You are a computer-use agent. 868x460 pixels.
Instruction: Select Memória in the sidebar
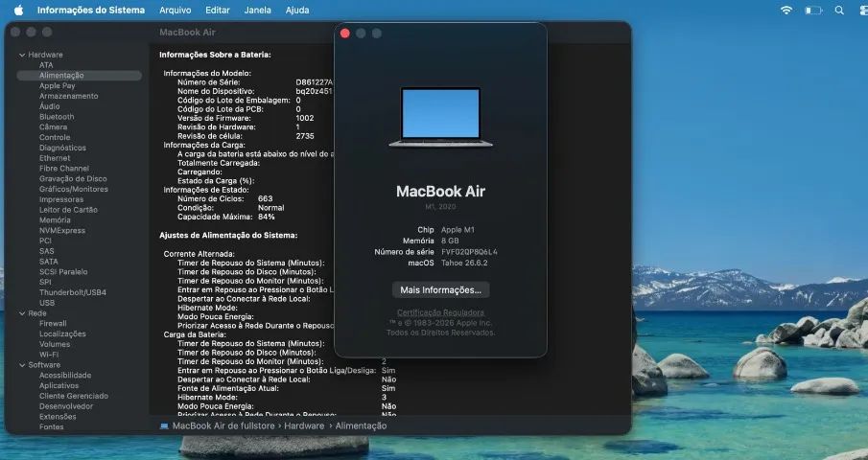(x=55, y=219)
